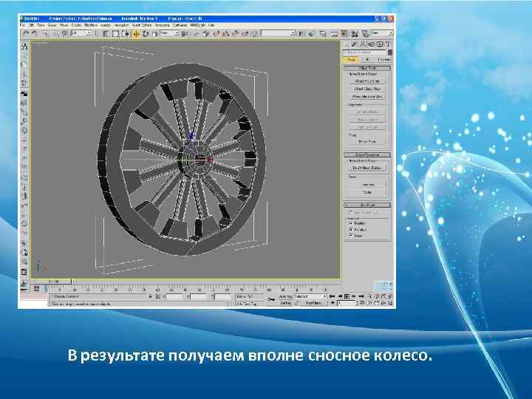This screenshot has height=399, width=532.
Task: Switch to Modify command panel tab icon
Action: tap(355, 44)
